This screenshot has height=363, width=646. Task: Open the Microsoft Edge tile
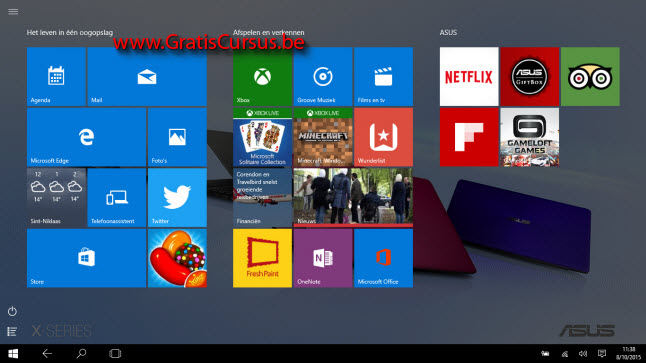87,137
